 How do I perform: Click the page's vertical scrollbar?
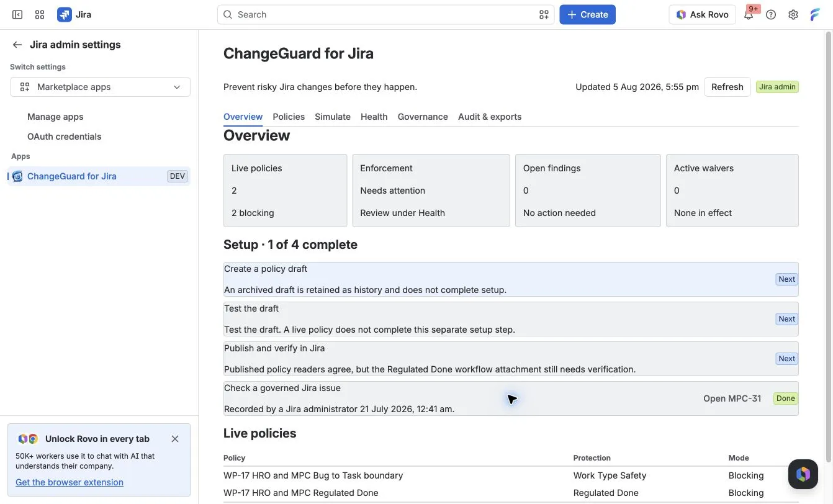pos(828,248)
